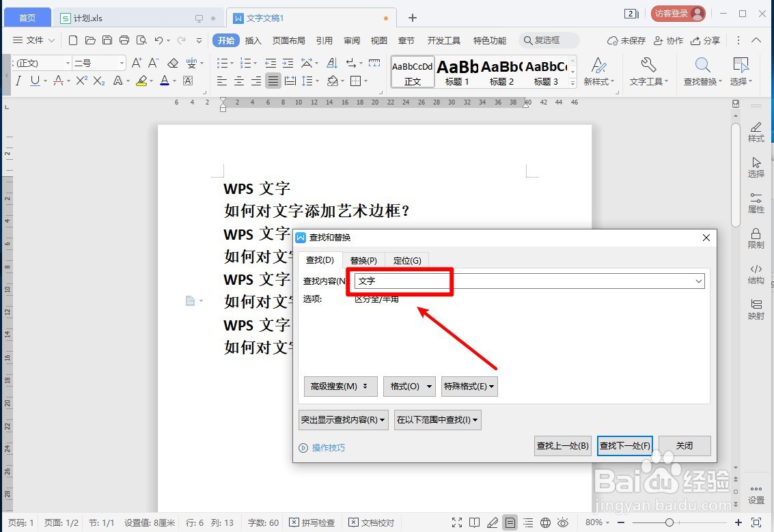774x532 pixels.
Task: Open the 操作技巧 link
Action: click(x=322, y=447)
